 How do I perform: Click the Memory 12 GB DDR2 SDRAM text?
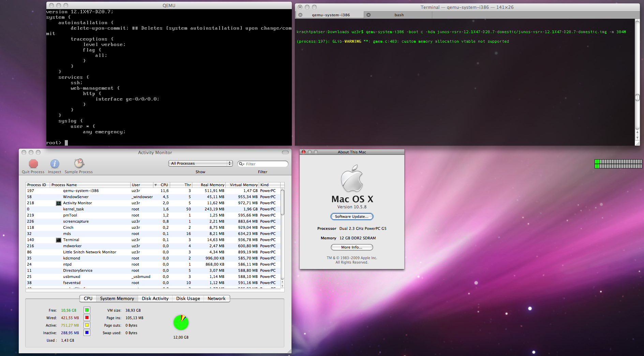point(348,238)
